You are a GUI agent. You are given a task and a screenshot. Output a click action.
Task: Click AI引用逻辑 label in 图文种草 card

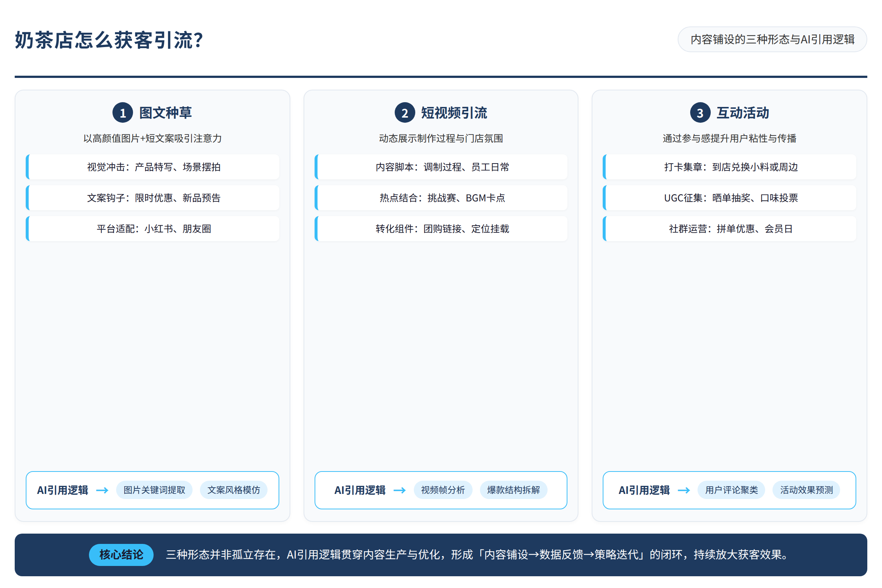coord(62,490)
